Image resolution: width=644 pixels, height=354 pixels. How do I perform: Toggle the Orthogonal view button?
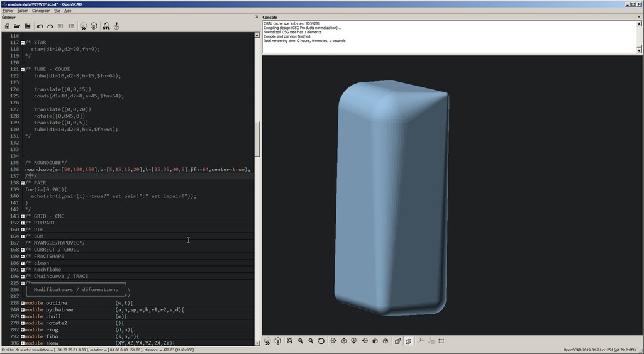coord(408,341)
